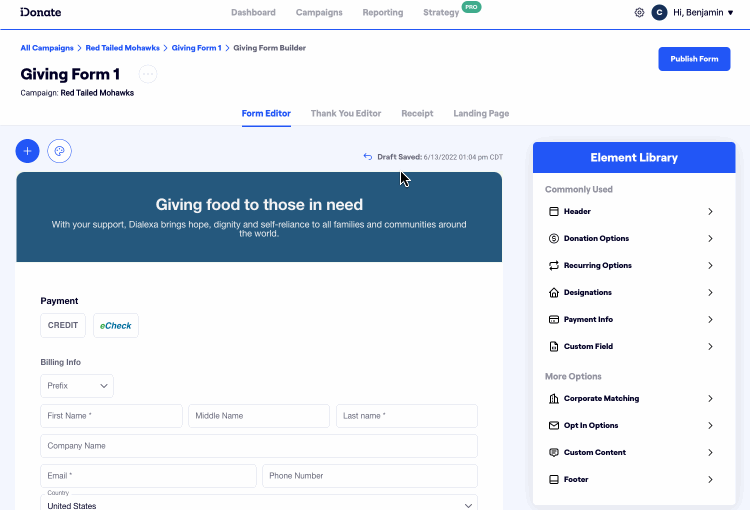
Task: Open the palette theme styling button
Action: (59, 151)
